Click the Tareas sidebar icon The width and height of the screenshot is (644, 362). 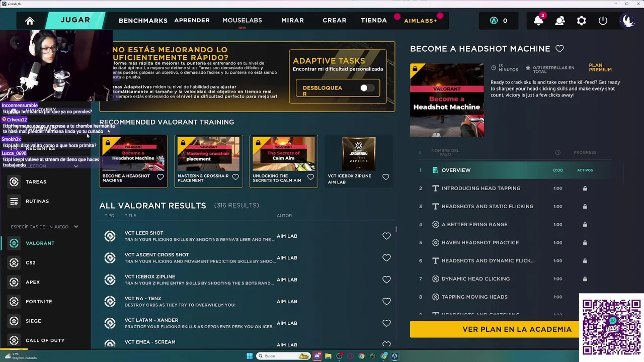pyautogui.click(x=14, y=182)
